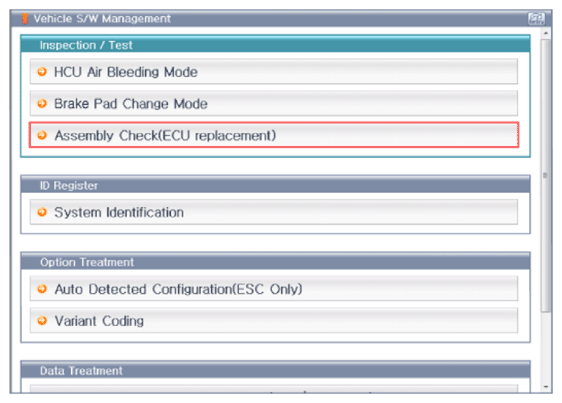Click the orange Vehicle S/W Management title icon
Viewport: 562px width, 403px height.
(25, 18)
